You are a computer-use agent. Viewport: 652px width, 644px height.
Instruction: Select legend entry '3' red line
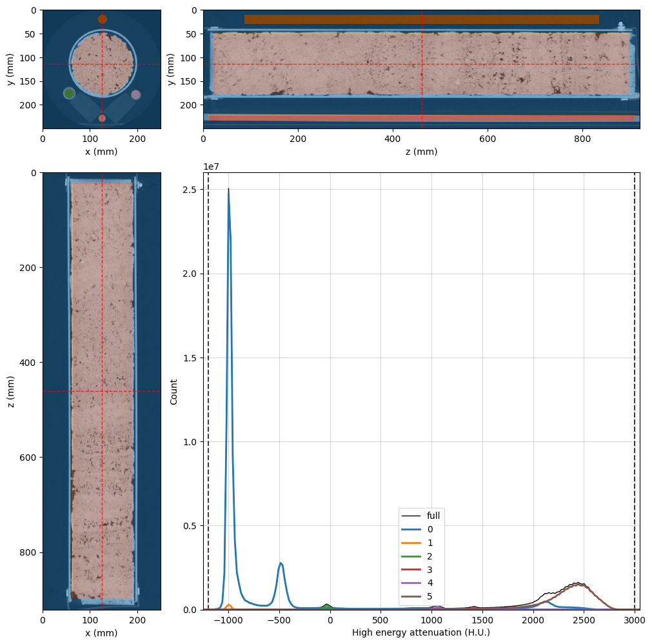tap(417, 570)
